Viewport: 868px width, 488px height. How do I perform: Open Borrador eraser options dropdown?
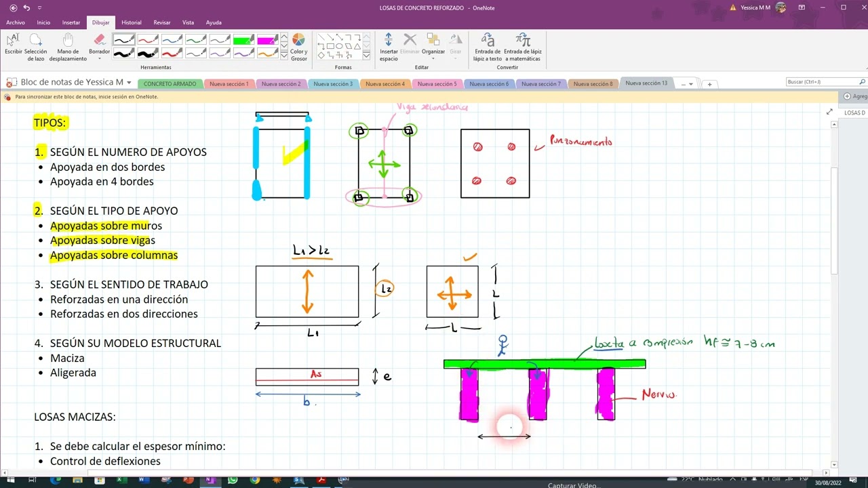pos(99,58)
